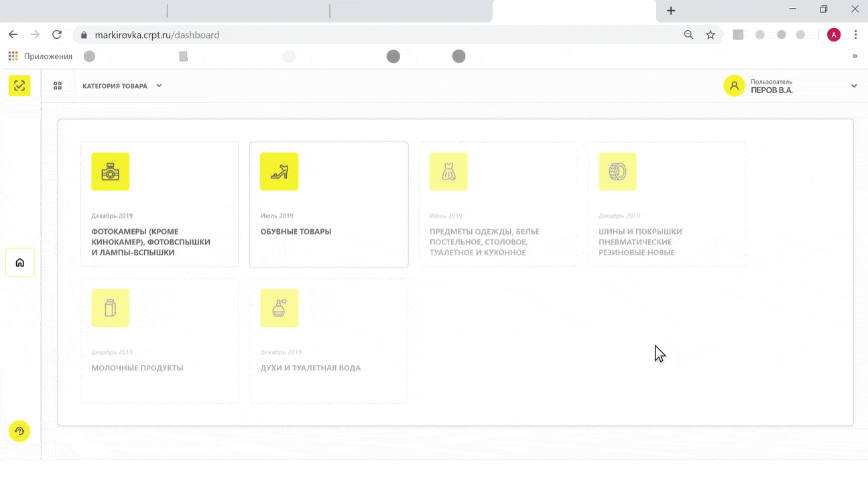Viewport: 868px width, 487px height.
Task: Open the Chrome three-dot menu
Action: [856, 35]
